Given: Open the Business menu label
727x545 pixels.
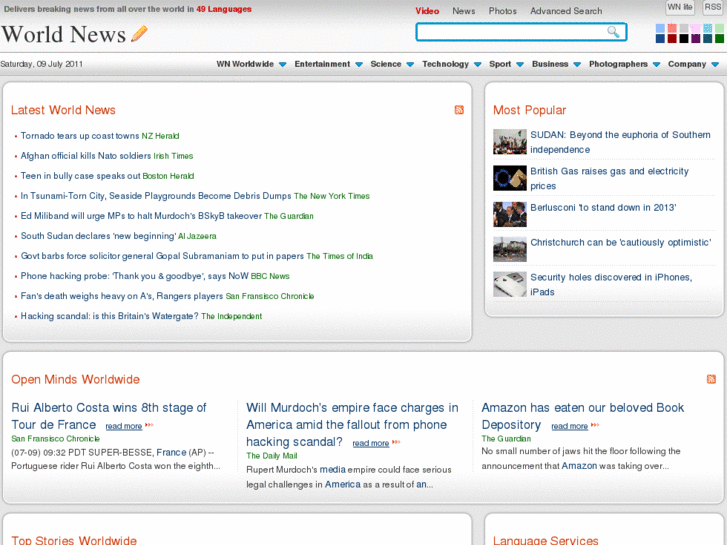Looking at the screenshot, I should click(550, 64).
